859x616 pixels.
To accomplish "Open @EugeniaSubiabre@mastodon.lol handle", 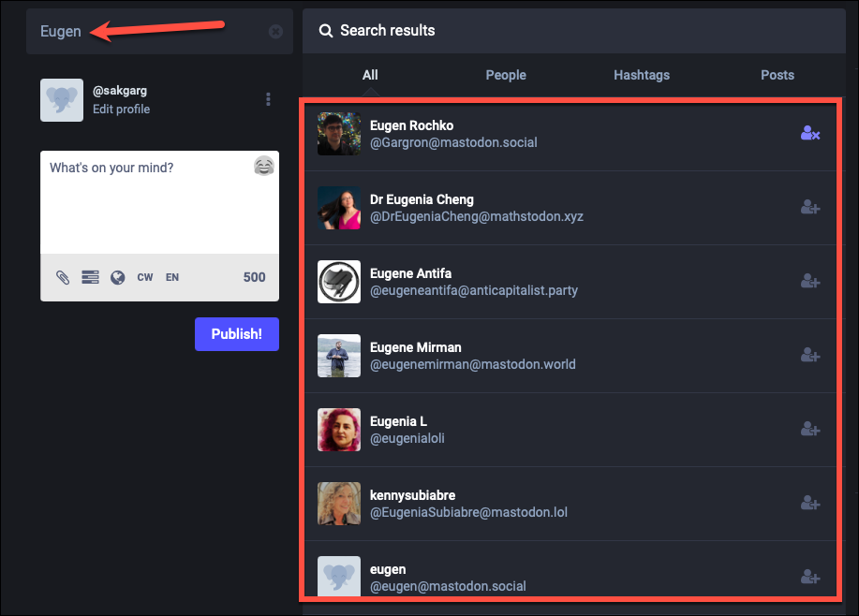I will tap(469, 512).
